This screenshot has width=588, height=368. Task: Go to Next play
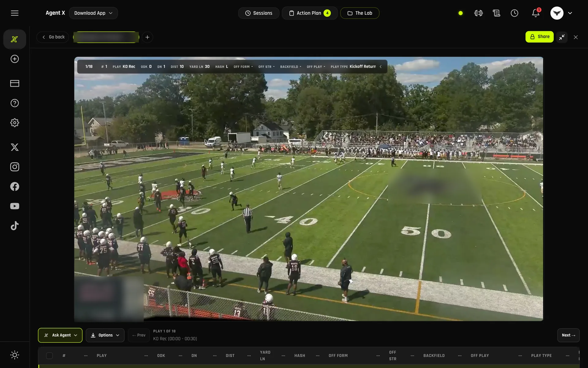pos(568,335)
